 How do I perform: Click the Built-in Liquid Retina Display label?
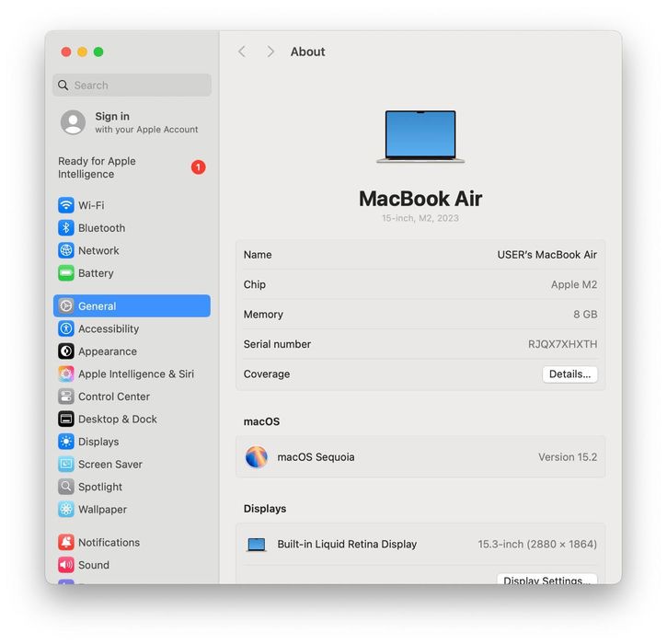pyautogui.click(x=347, y=544)
